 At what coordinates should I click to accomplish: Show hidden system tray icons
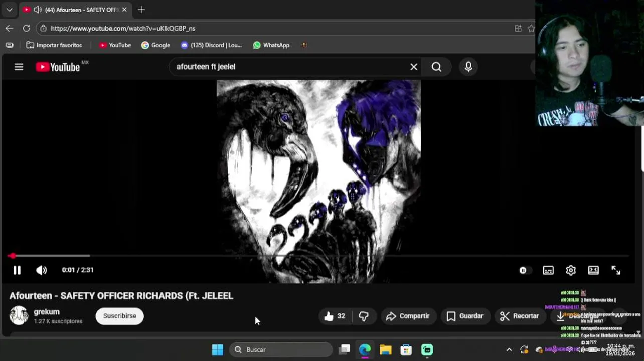(x=509, y=350)
